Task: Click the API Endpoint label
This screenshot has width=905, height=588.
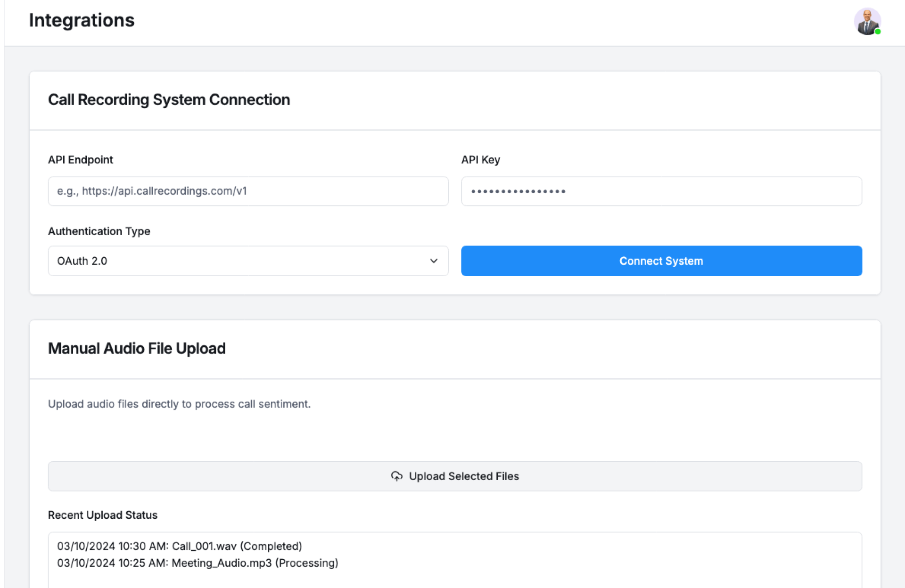Action: coord(80,160)
